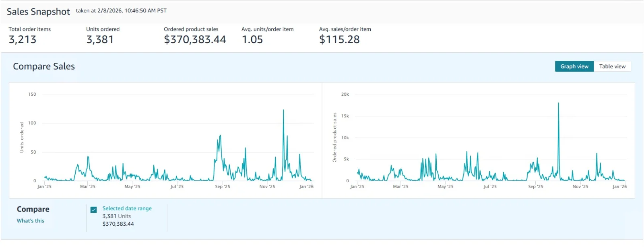Click the Ordered product sales total in snapshot header
Image resolution: width=644 pixels, height=247 pixels.
coord(195,39)
